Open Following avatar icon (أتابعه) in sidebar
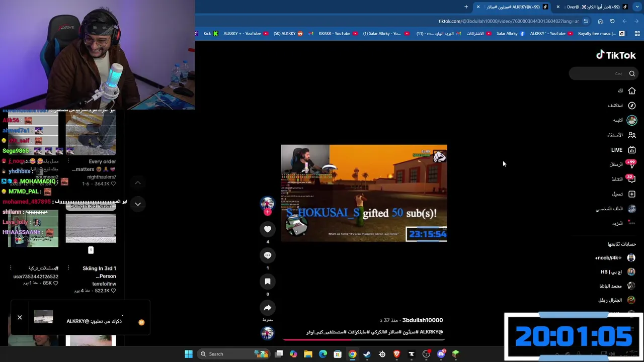This screenshot has height=362, width=644. 632,120
